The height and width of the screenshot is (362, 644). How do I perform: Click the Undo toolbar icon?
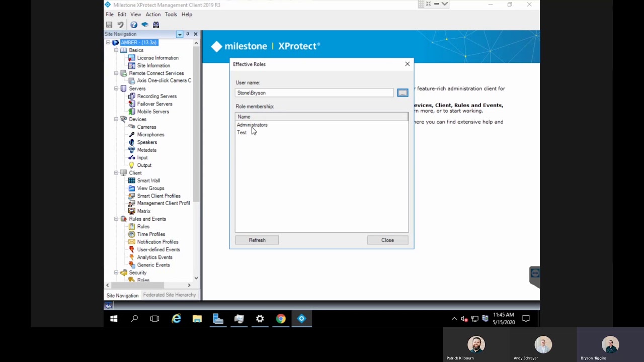[x=120, y=25]
